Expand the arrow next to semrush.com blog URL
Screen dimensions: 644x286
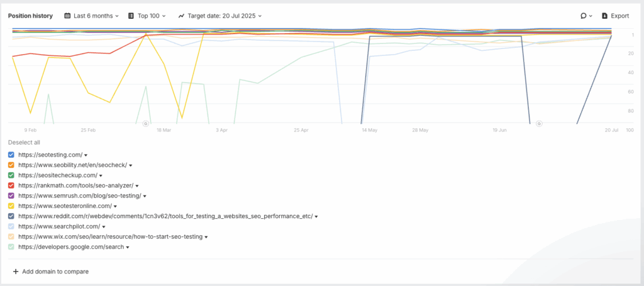pyautogui.click(x=145, y=196)
